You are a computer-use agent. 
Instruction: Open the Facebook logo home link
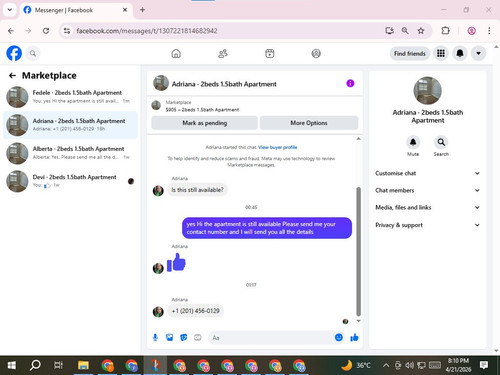(x=14, y=53)
